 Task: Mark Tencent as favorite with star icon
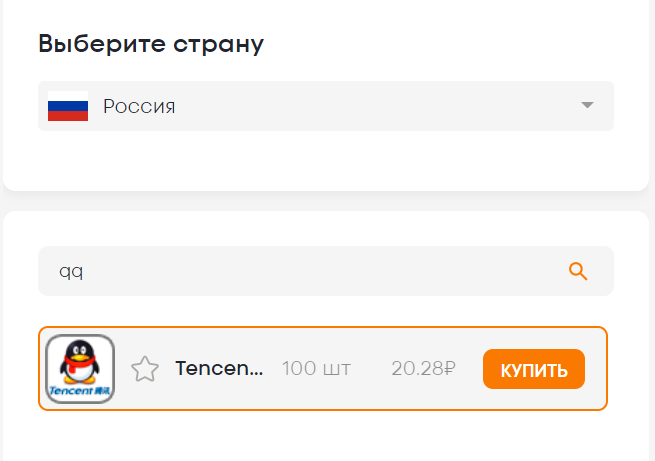[145, 369]
